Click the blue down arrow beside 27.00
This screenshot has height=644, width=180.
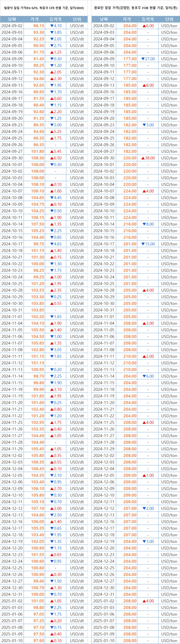tap(143, 59)
